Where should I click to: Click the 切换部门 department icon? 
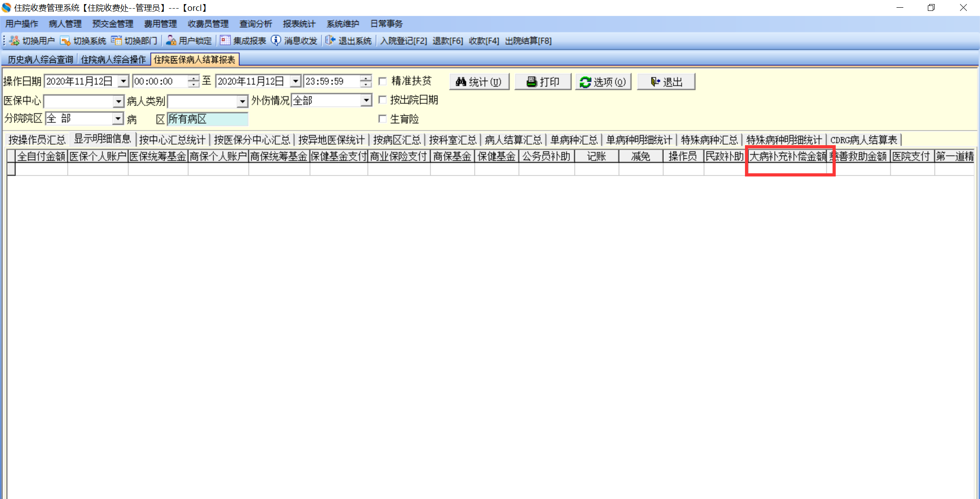tap(117, 41)
